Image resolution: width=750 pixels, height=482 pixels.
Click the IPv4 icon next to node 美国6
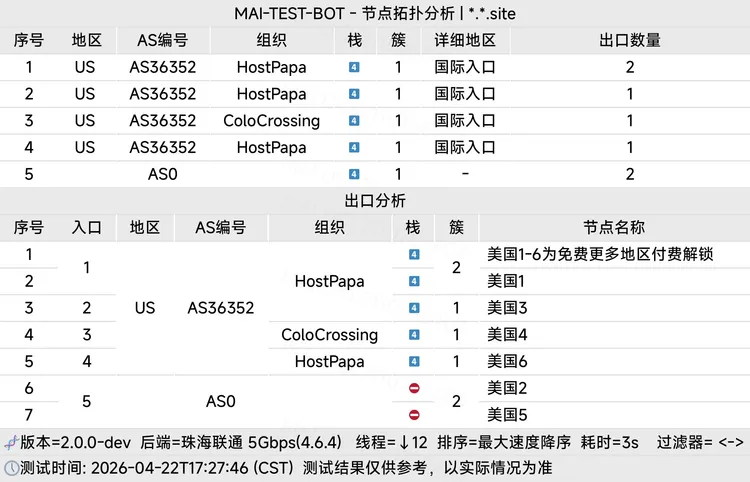(414, 361)
